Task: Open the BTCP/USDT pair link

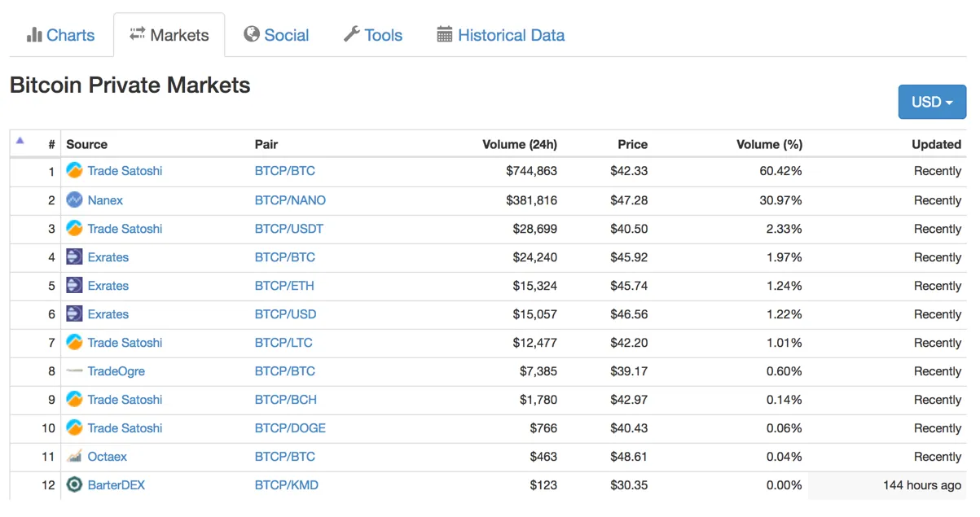Action: [x=289, y=229]
